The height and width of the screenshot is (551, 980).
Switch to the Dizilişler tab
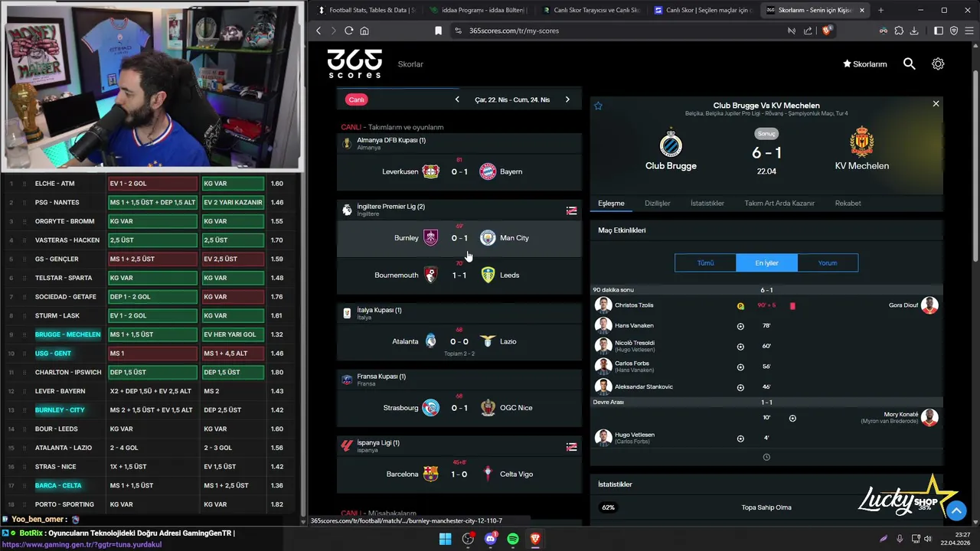(657, 204)
